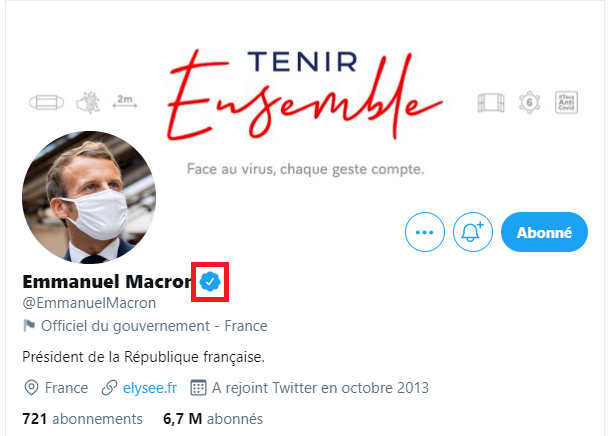Open the elysee.fr website link
Viewport: 608px width, 436px height.
pos(150,388)
